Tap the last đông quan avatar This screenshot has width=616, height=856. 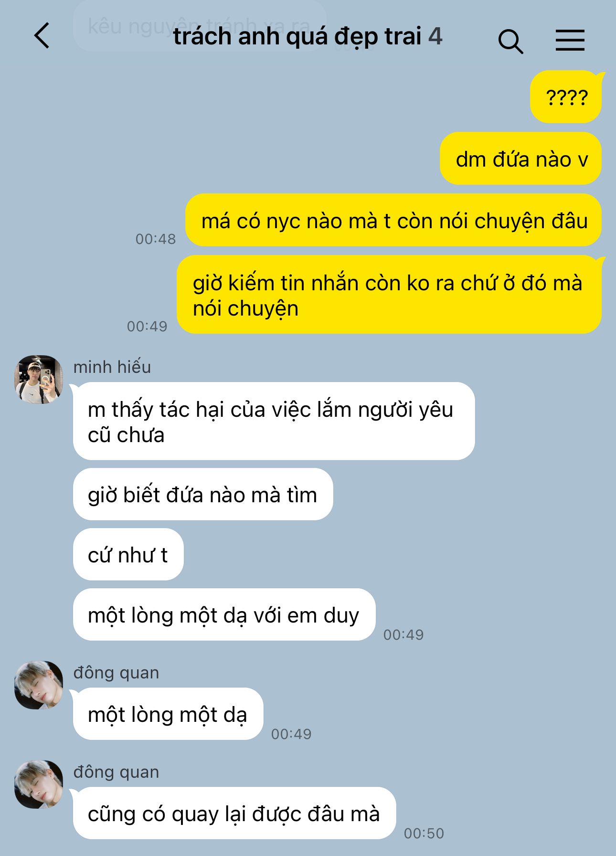[39, 784]
